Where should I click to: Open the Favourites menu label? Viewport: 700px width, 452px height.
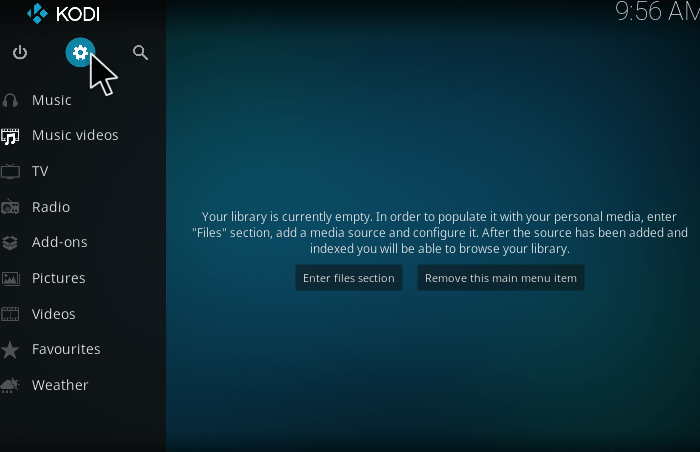point(66,349)
